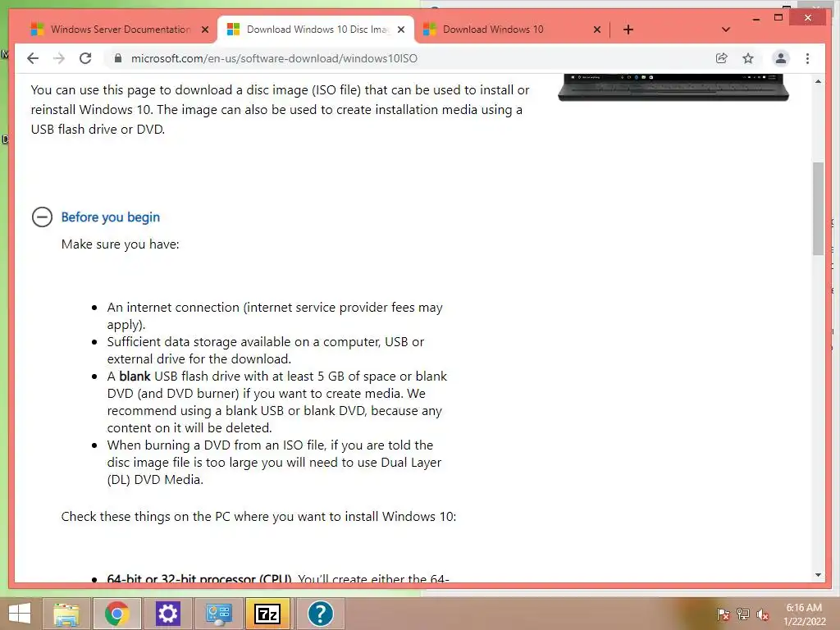Open a new tab
The width and height of the screenshot is (840, 630).
tap(628, 30)
